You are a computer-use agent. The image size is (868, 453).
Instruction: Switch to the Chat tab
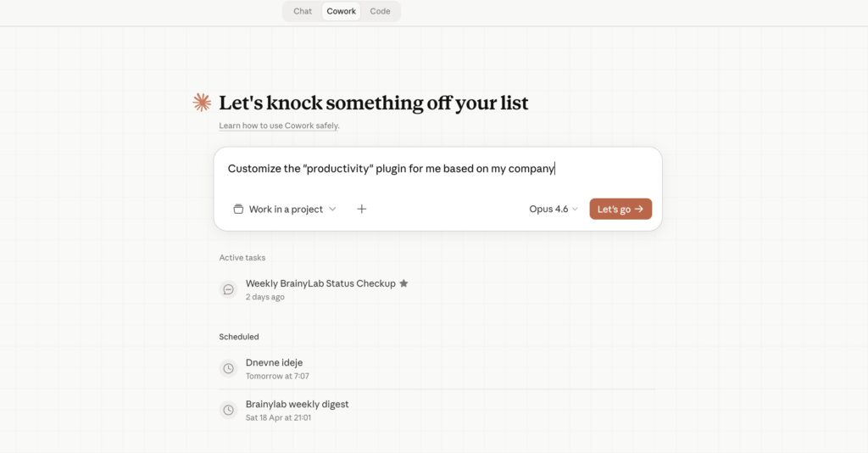(303, 11)
